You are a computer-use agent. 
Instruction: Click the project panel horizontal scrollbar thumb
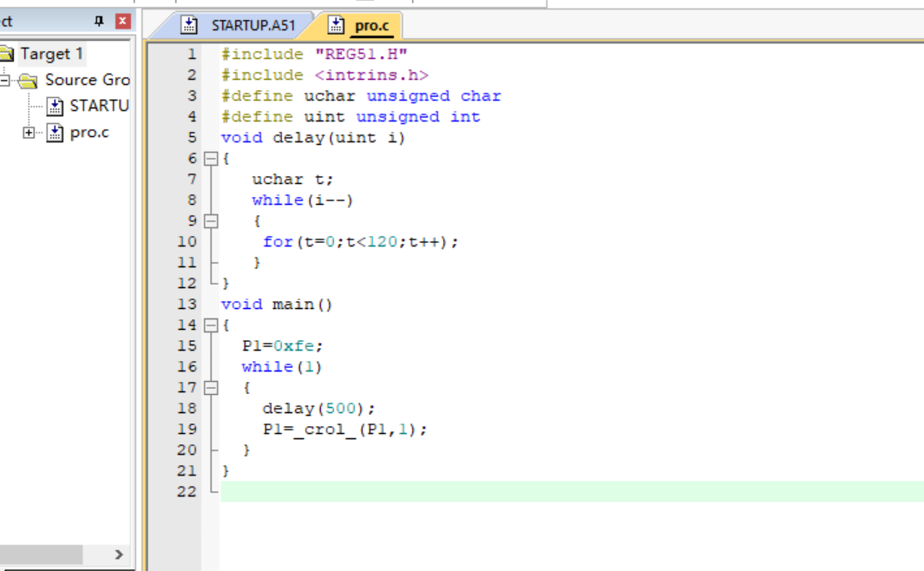coord(41,555)
